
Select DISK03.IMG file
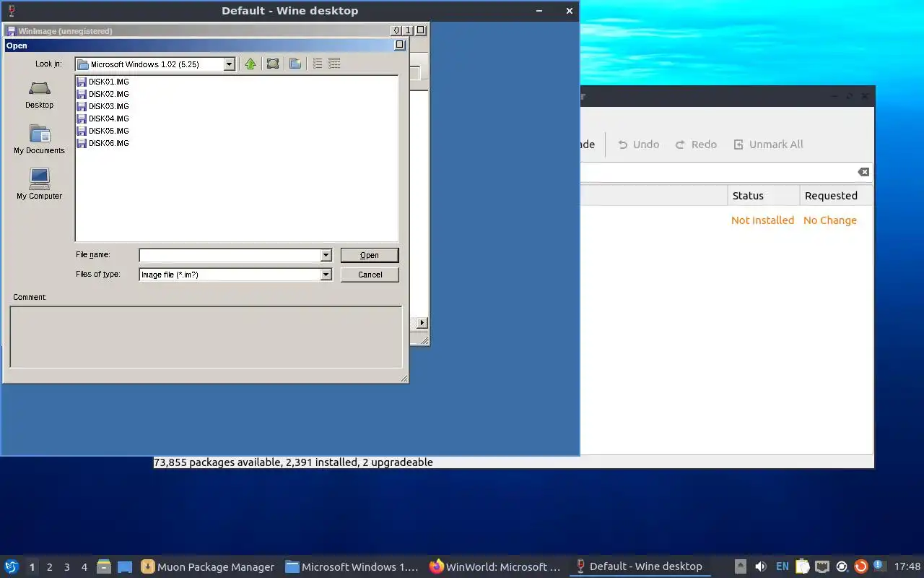[x=103, y=106]
